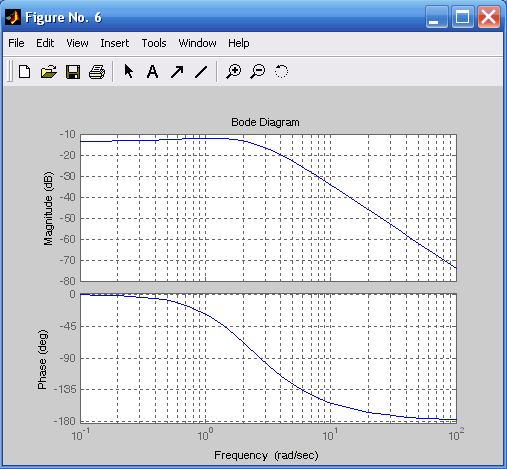The height and width of the screenshot is (469, 507).
Task: Click the MATLAB logo in the title bar
Action: pos(13,17)
